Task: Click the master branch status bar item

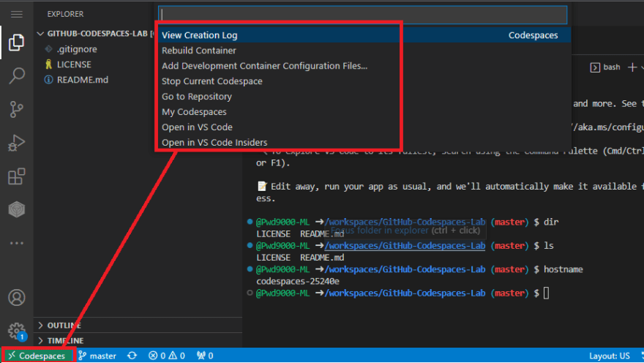Action: point(97,356)
